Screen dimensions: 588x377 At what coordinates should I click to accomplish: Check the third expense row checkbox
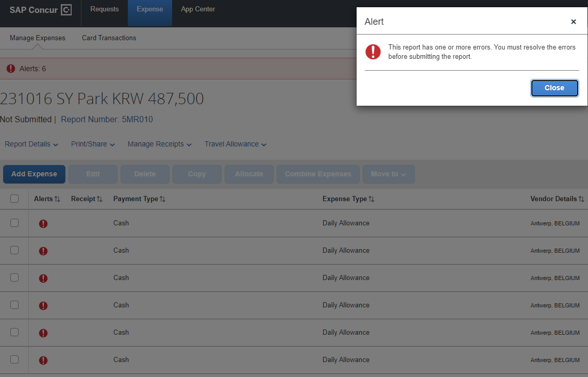14,277
